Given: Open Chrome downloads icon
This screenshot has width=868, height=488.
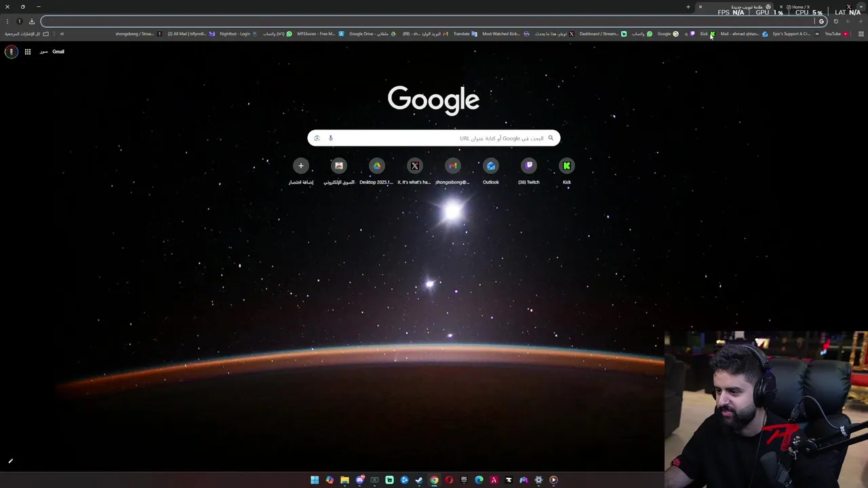Looking at the screenshot, I should [31, 21].
